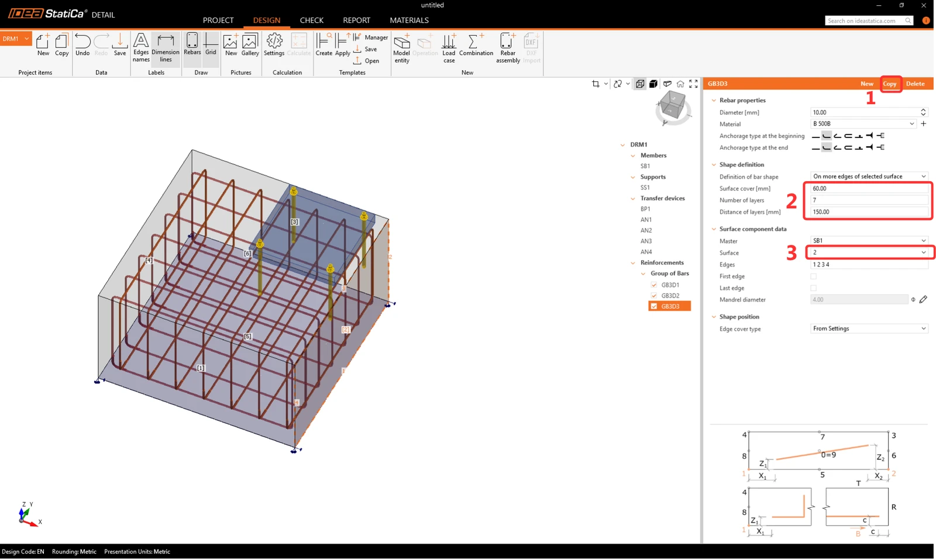Click the zoom-to-fit fullscreen icon
The image size is (936, 560).
tap(693, 84)
